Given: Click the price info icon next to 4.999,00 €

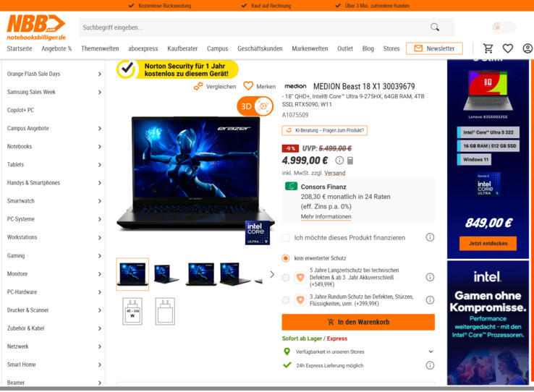Looking at the screenshot, I should pyautogui.click(x=339, y=161).
